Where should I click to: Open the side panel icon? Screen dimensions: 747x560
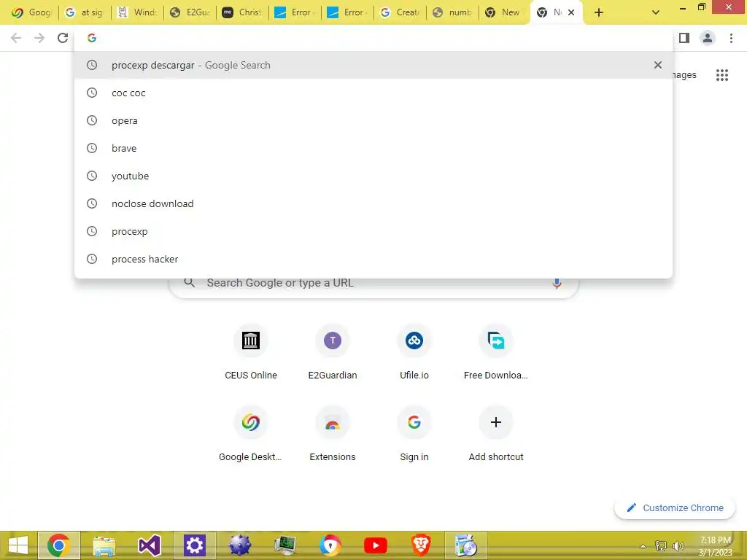(684, 38)
